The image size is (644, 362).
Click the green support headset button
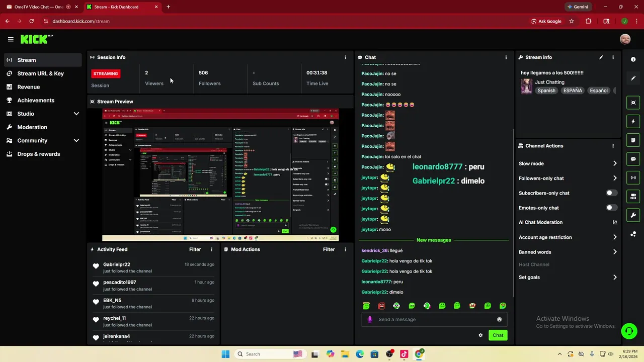coord(629,331)
